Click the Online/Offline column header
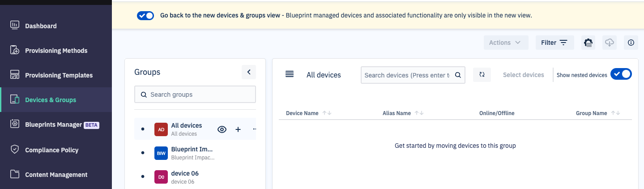 tap(497, 113)
